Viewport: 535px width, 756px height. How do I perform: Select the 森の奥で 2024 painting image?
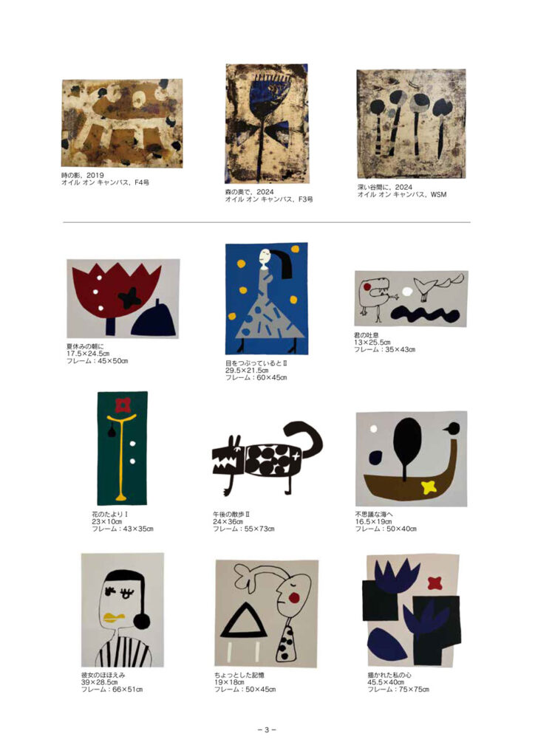point(267,123)
